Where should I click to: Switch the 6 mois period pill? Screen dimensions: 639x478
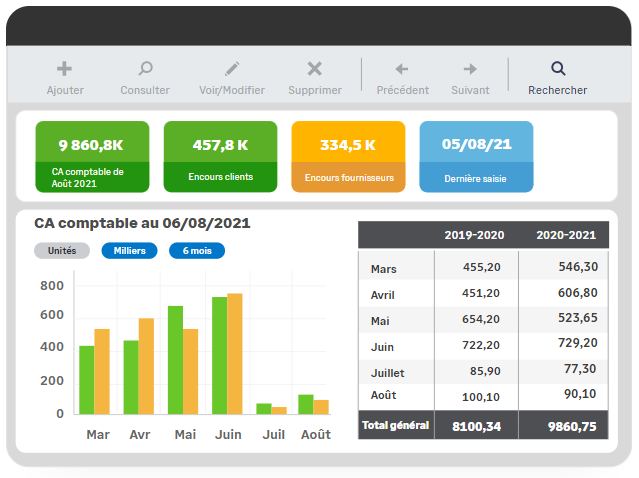tap(196, 251)
